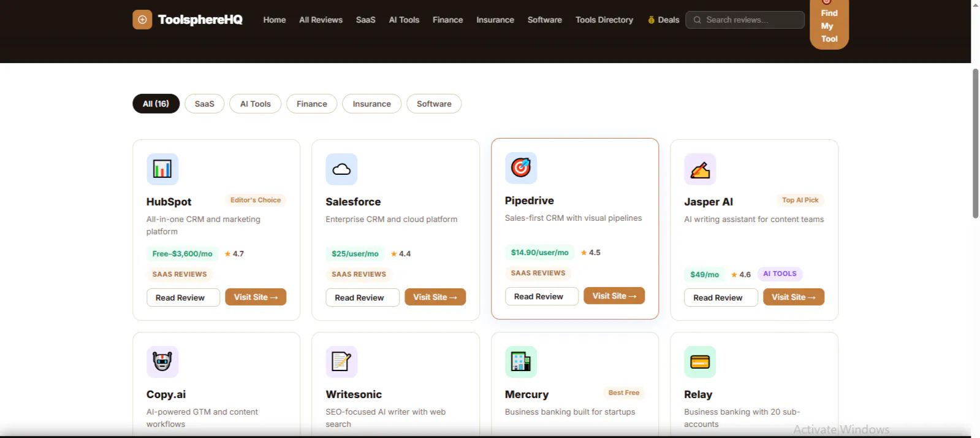
Task: Click Jasper AI's $49/mo price tag
Action: [704, 274]
